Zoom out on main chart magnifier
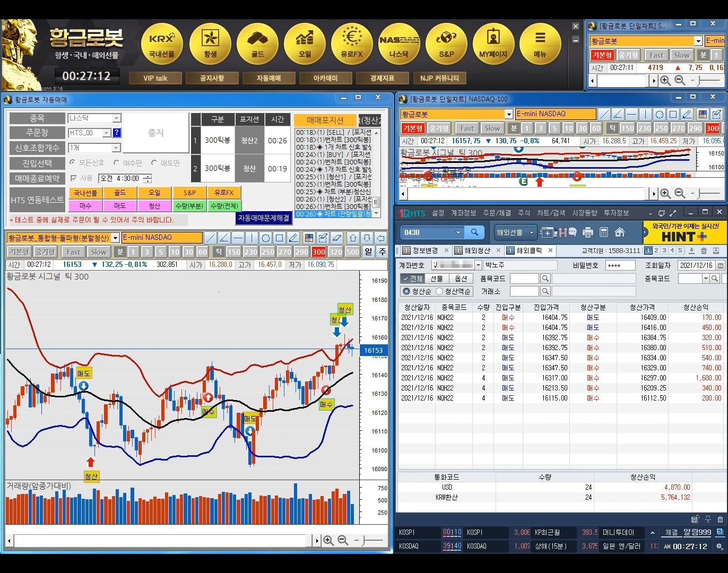The image size is (728, 573). [343, 540]
